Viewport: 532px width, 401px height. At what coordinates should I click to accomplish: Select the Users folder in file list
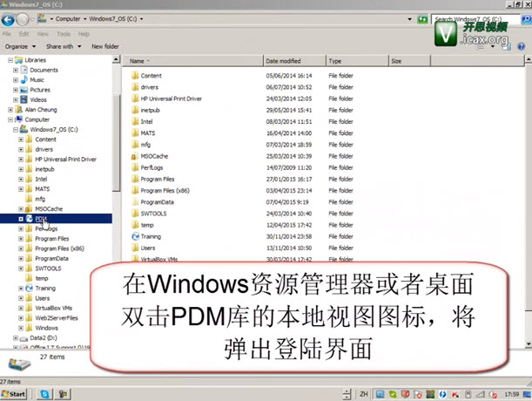148,248
